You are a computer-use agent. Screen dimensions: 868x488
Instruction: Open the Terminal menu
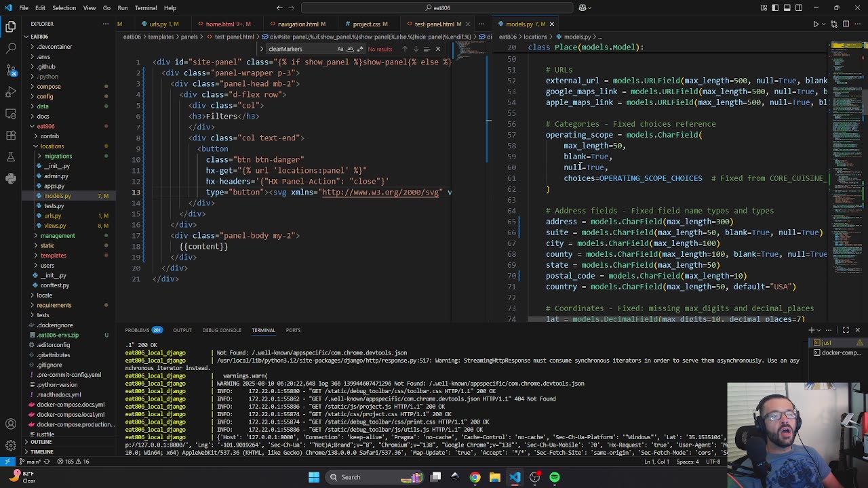coord(146,8)
